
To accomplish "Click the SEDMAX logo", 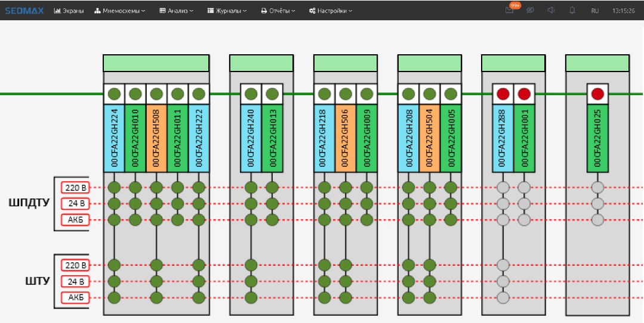I will pyautogui.click(x=24, y=11).
